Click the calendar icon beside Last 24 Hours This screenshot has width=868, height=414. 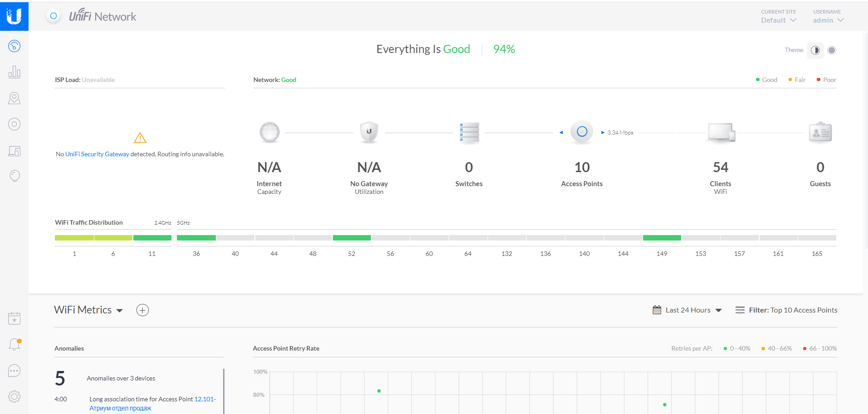click(x=657, y=310)
